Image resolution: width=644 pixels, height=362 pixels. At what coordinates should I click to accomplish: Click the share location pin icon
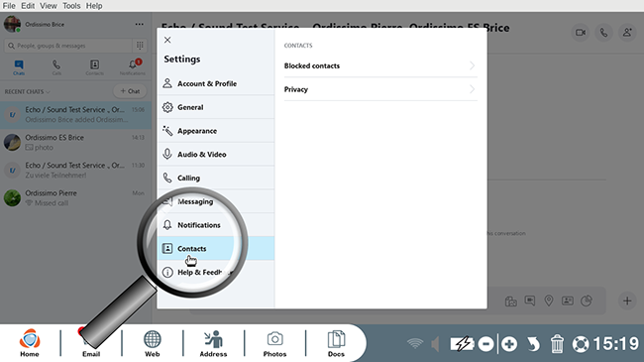click(548, 302)
